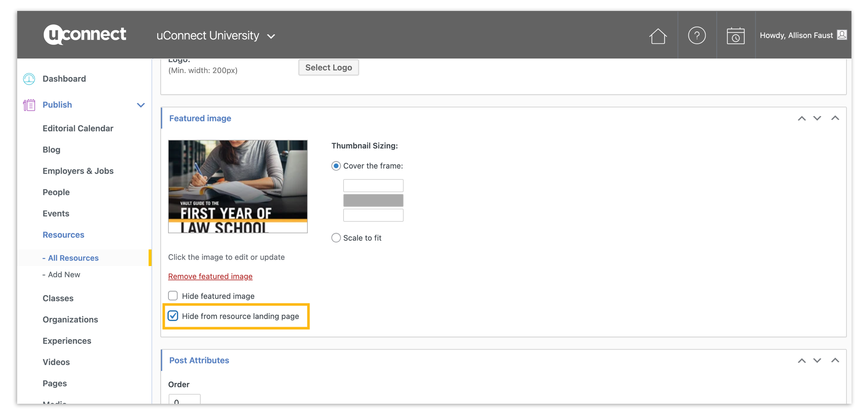The width and height of the screenshot is (868, 418).
Task: Click the calendar clock icon
Action: (x=735, y=36)
